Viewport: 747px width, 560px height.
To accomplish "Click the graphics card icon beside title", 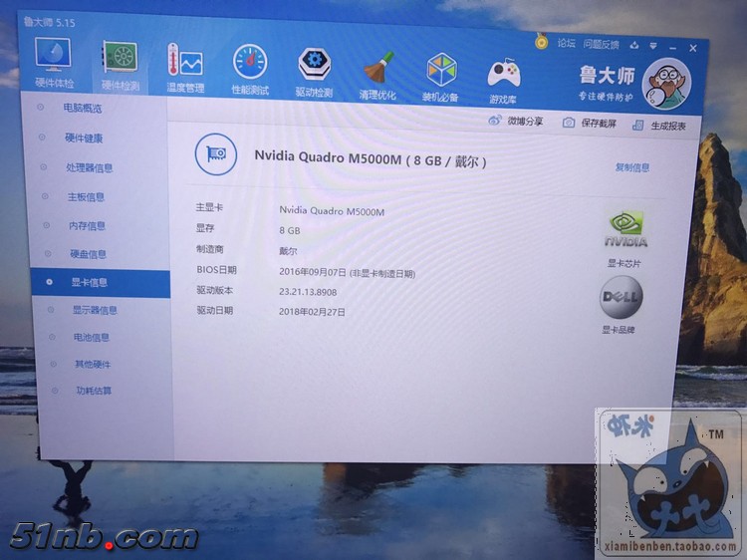I will point(216,153).
